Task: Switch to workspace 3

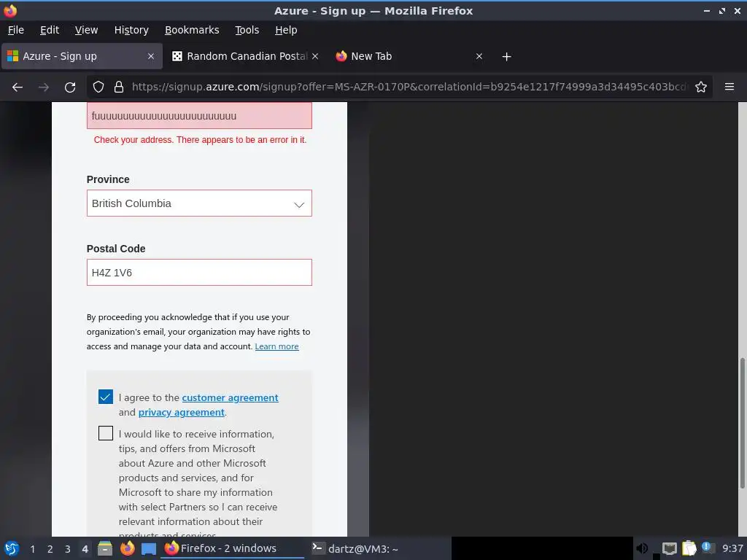Action: coord(68,549)
